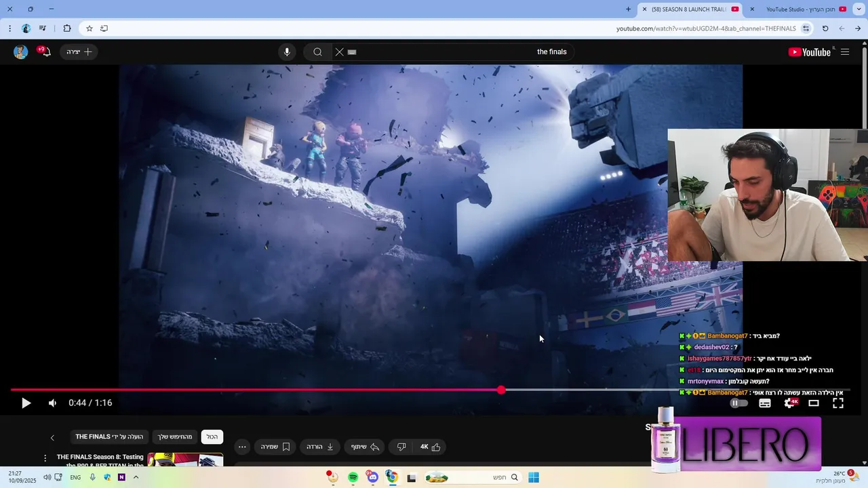This screenshot has height=488, width=868.
Task: Select the מהחיפוש שלך filter chip
Action: pos(176,436)
